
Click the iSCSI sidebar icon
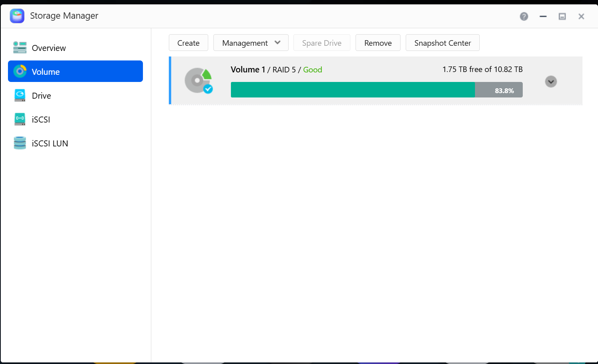pos(20,119)
